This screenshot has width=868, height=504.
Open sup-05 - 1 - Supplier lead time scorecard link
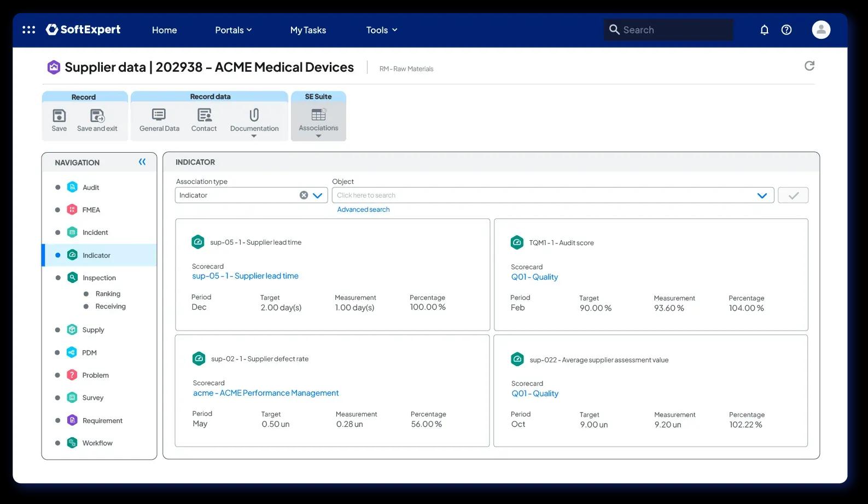tap(245, 276)
